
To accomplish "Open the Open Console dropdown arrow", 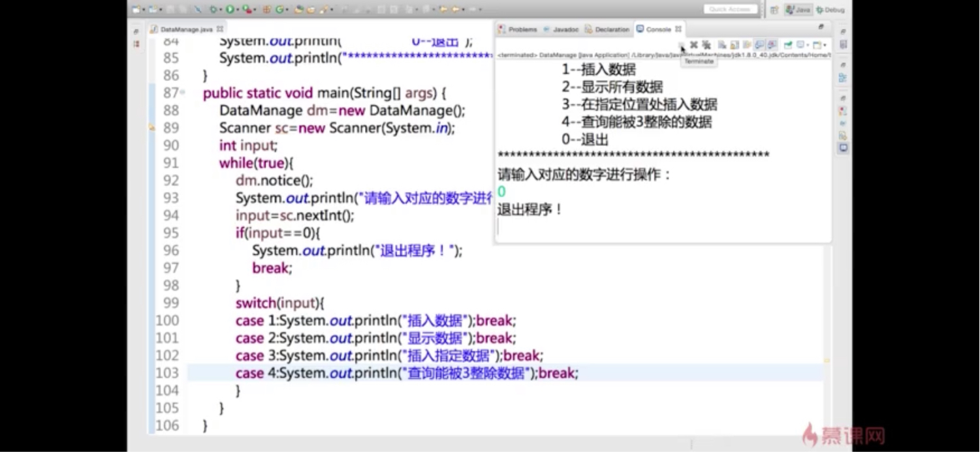I will click(x=825, y=45).
